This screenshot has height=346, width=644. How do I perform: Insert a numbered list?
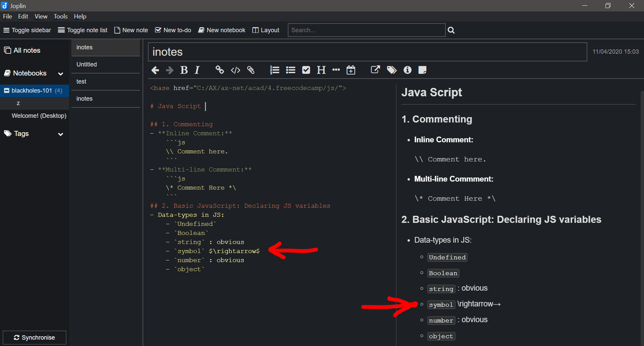tap(274, 70)
